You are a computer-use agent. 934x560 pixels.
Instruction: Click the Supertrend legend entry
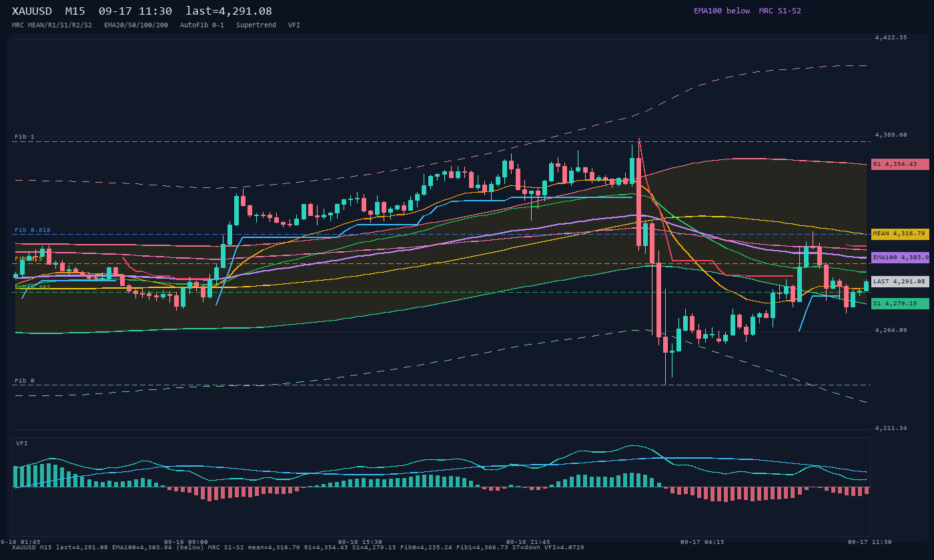[256, 25]
